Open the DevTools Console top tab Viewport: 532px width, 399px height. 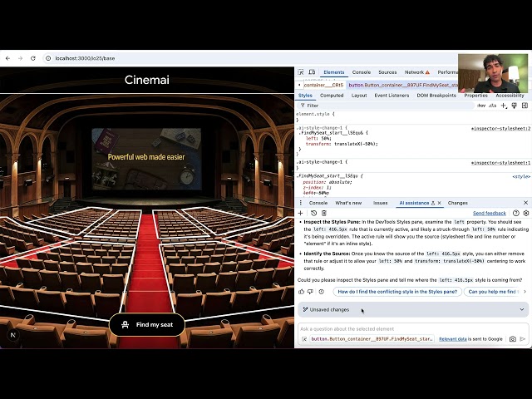coord(362,72)
